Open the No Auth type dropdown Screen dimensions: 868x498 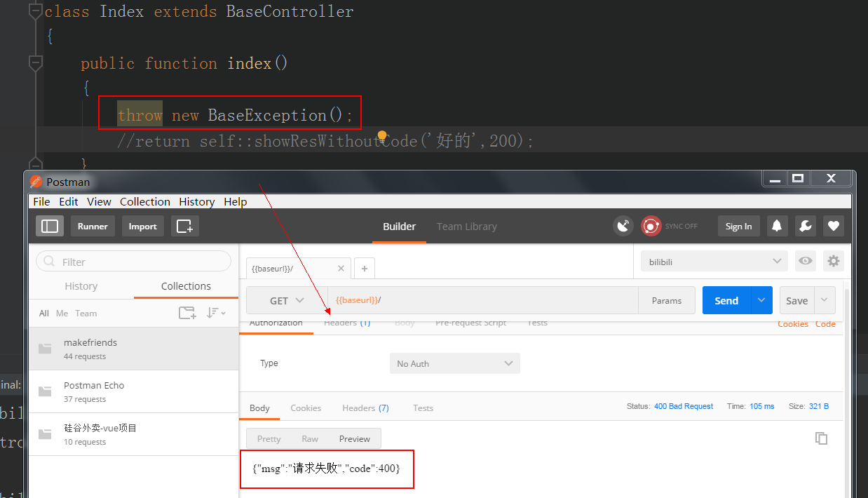(454, 363)
